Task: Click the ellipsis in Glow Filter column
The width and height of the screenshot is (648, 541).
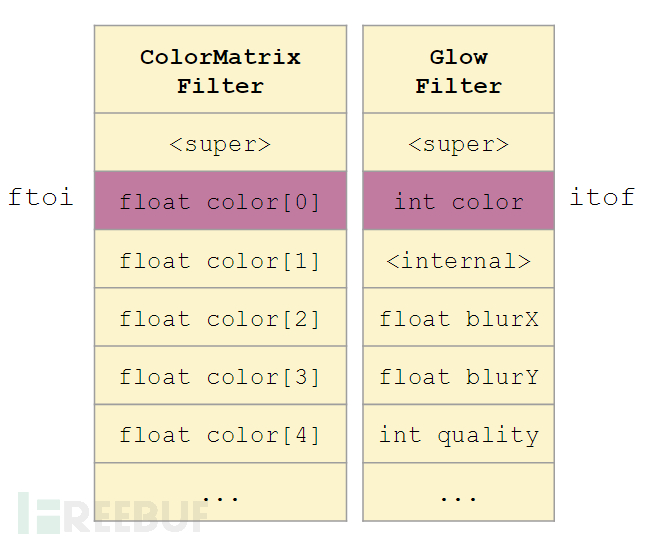Action: pyautogui.click(x=458, y=499)
